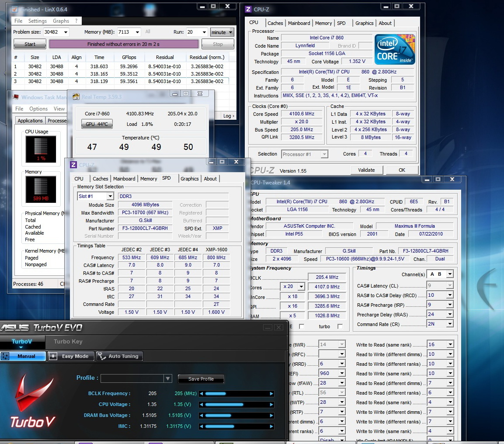
Task: Open the Processor #1 selection dropdown
Action: tap(324, 154)
